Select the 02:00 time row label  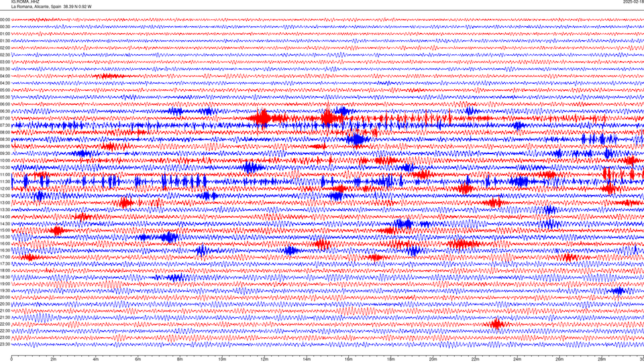point(5,48)
